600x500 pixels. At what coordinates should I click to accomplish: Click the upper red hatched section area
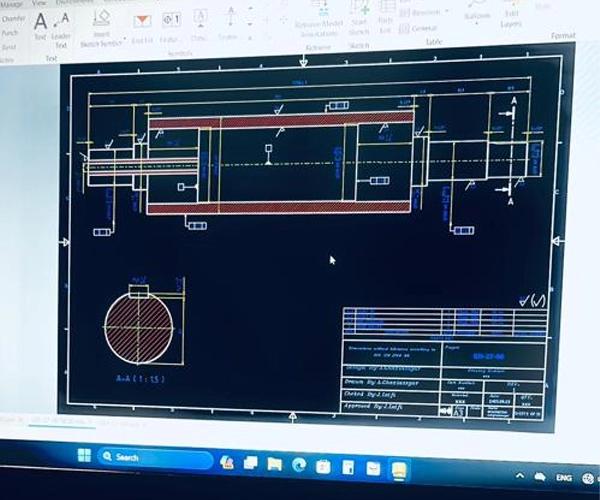coord(280,121)
